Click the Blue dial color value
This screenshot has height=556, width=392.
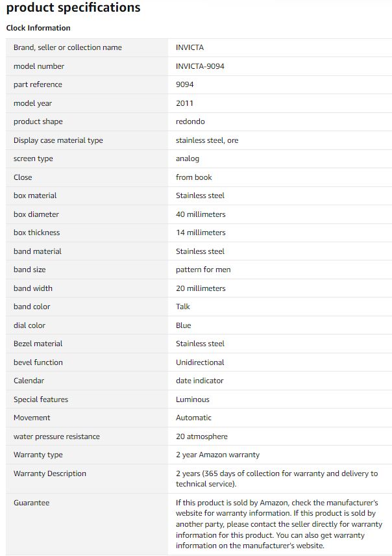point(183,325)
